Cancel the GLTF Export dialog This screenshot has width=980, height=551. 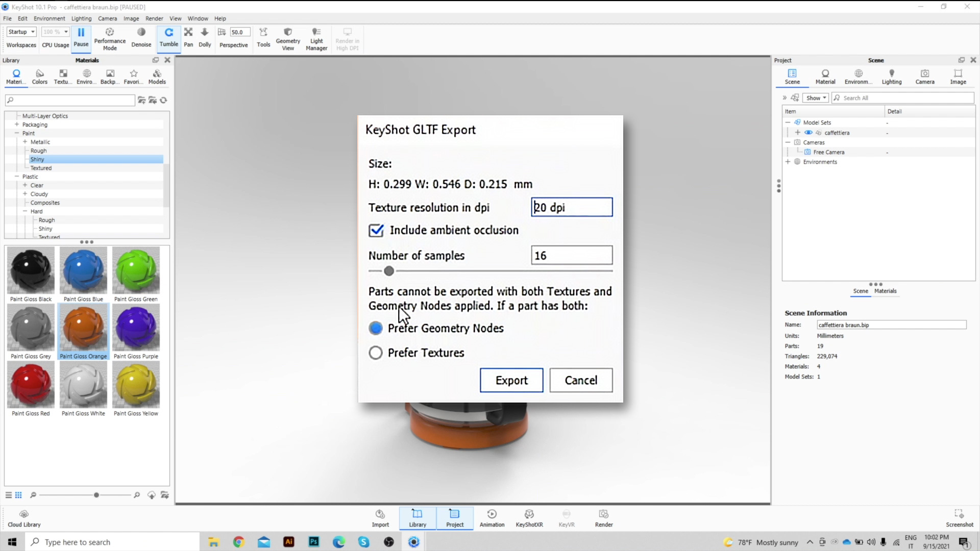tap(581, 380)
